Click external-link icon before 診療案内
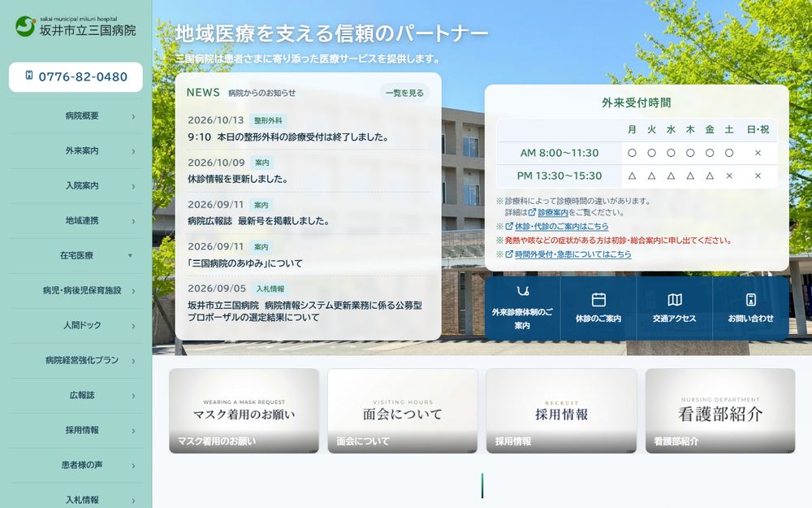 [532, 212]
